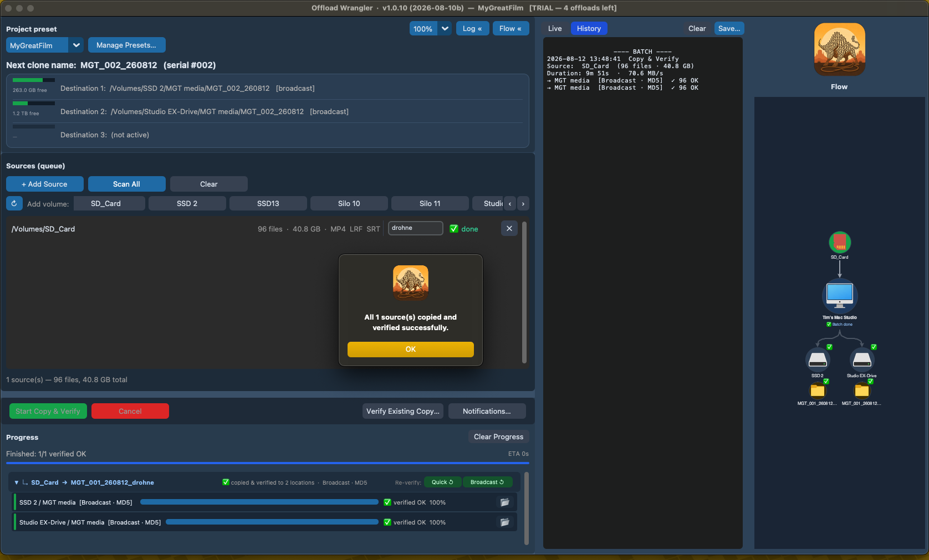This screenshot has height=560, width=929.
Task: Remove the SD_Card source with X
Action: [x=509, y=228]
